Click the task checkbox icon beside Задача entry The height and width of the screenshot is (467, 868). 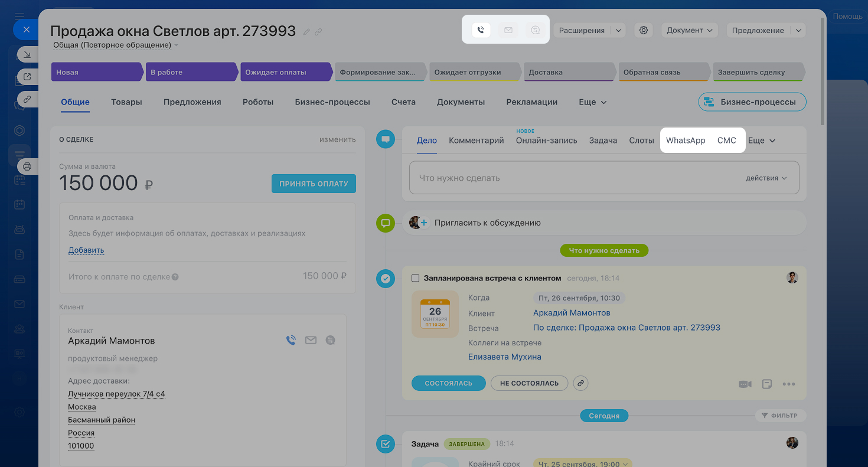[x=386, y=444]
